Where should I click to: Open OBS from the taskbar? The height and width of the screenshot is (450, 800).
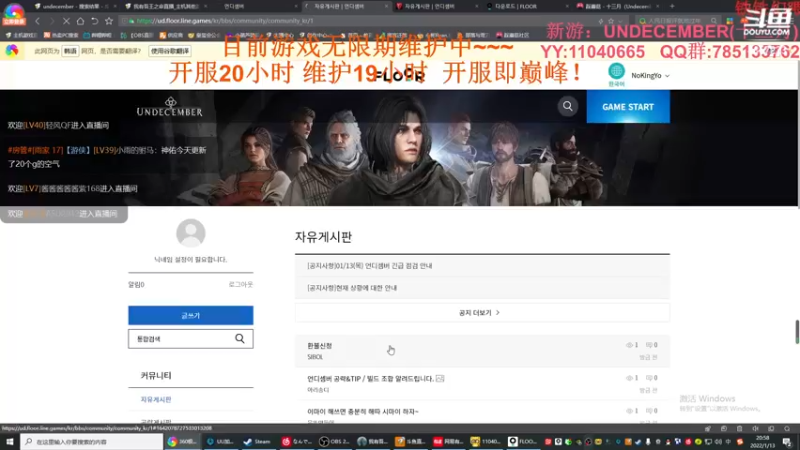click(x=335, y=441)
